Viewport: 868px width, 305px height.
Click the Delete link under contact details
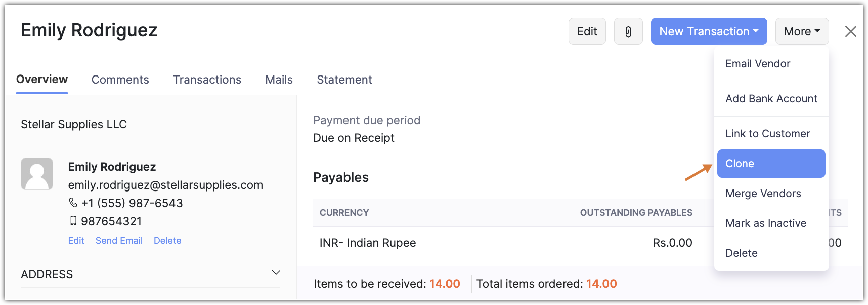tap(167, 241)
